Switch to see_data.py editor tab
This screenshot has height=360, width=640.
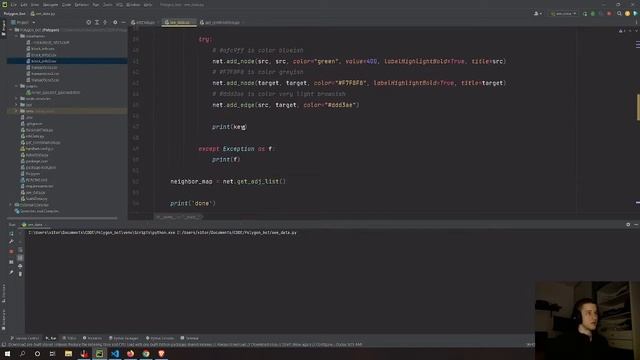point(179,22)
